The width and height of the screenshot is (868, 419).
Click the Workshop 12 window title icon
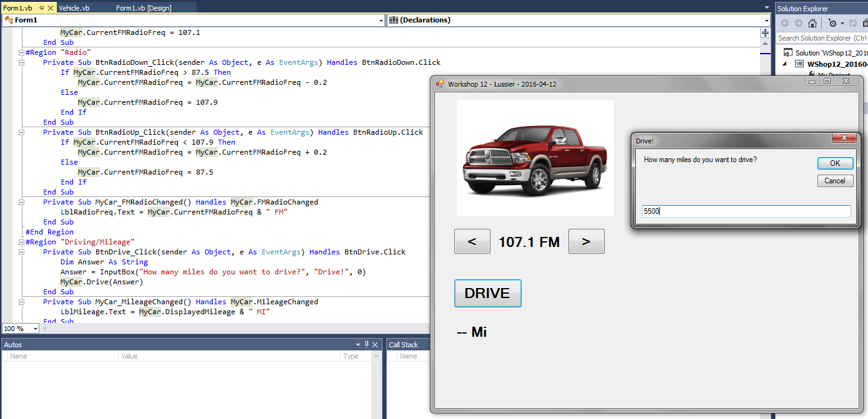(x=440, y=84)
